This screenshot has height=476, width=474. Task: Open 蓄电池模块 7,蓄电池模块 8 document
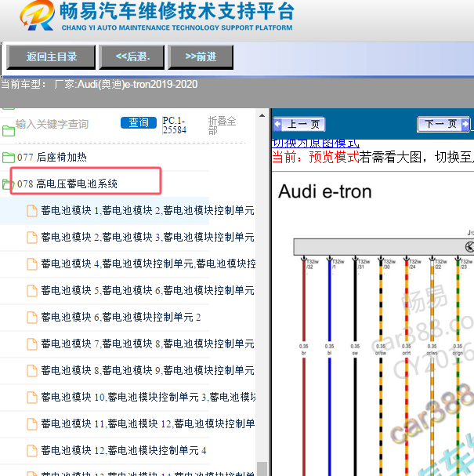(148, 344)
